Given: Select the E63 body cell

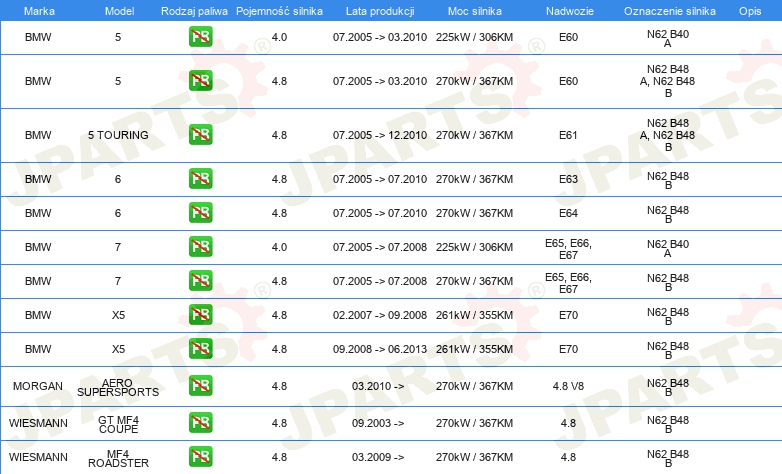Looking at the screenshot, I should tap(568, 179).
